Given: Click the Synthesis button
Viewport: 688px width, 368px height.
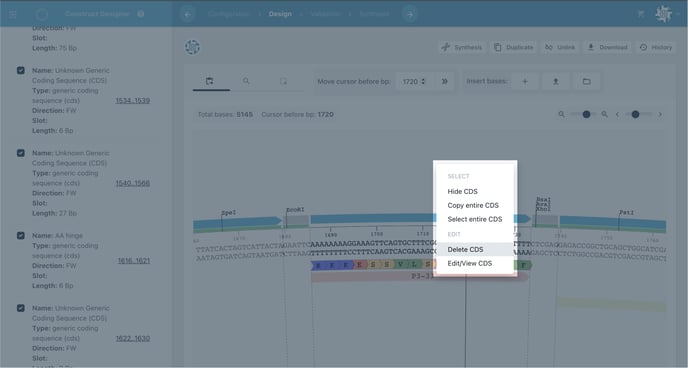Looking at the screenshot, I should pyautogui.click(x=462, y=47).
